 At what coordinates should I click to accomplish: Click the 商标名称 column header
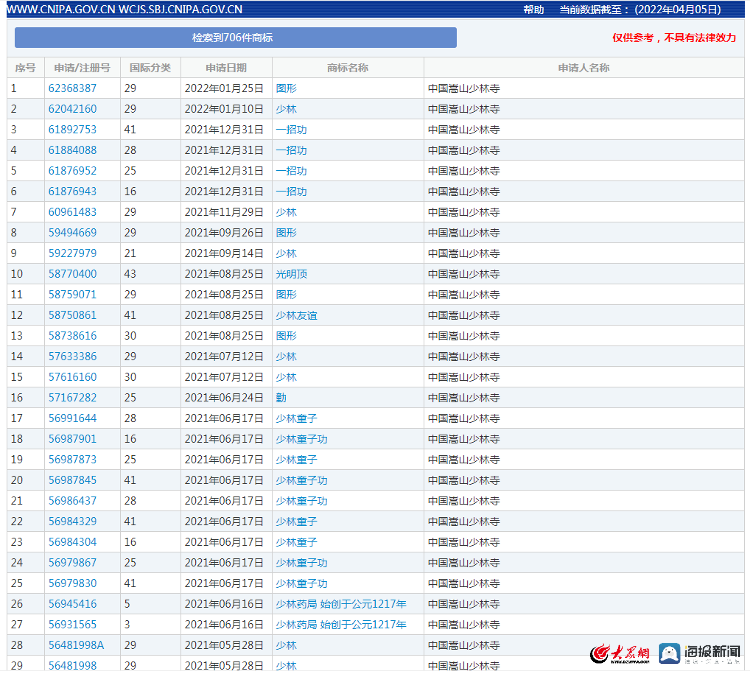[348, 68]
